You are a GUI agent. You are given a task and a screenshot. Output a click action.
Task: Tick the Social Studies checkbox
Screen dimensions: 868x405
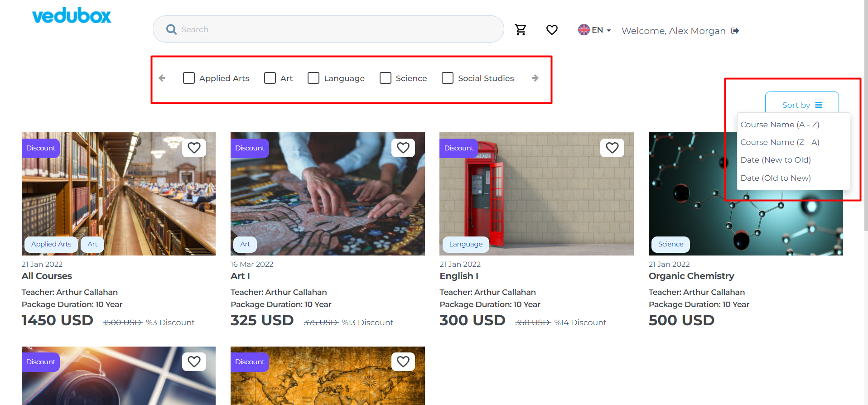(x=448, y=78)
